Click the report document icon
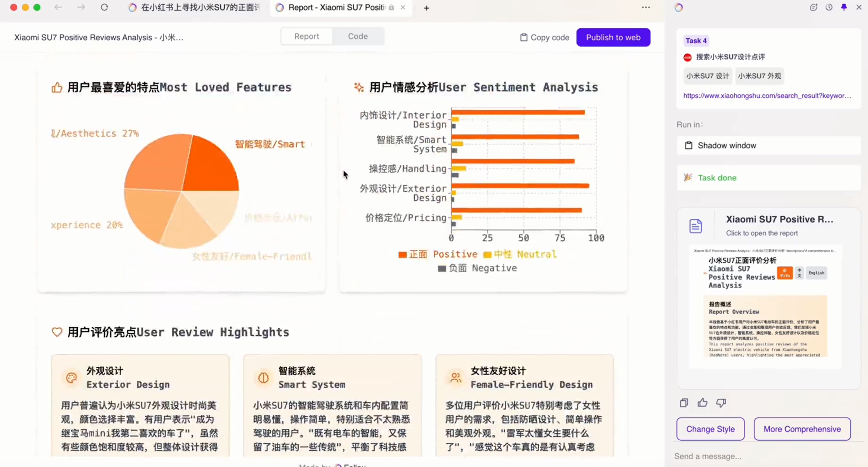 point(695,226)
